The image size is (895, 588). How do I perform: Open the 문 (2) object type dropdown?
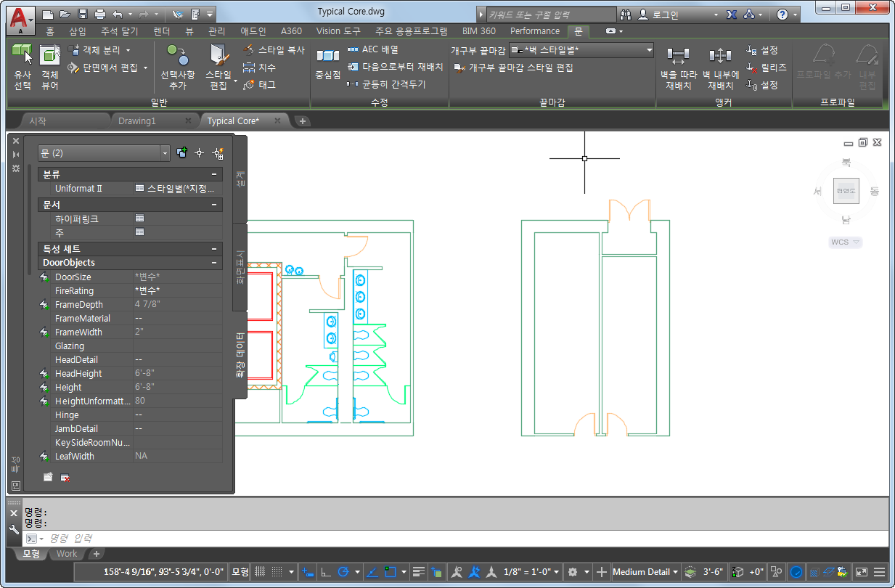[165, 153]
